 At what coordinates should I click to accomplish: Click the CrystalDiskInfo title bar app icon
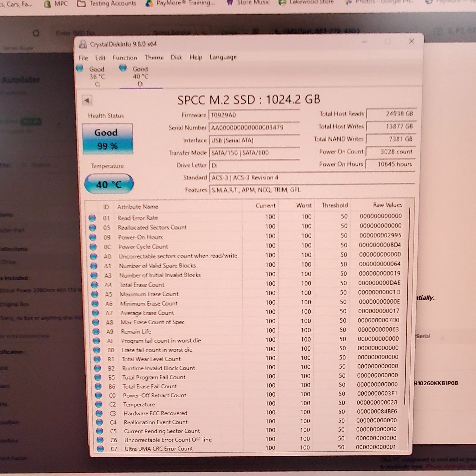pyautogui.click(x=83, y=44)
